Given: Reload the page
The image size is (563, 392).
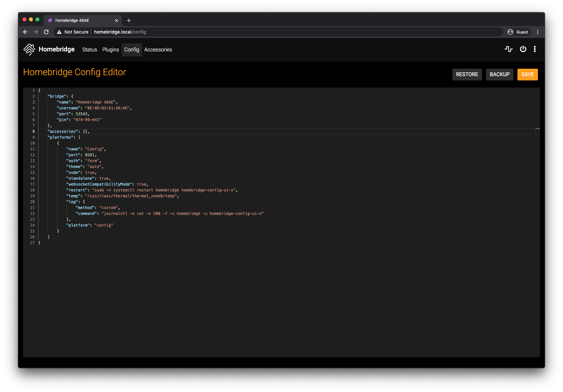Looking at the screenshot, I should tap(46, 32).
